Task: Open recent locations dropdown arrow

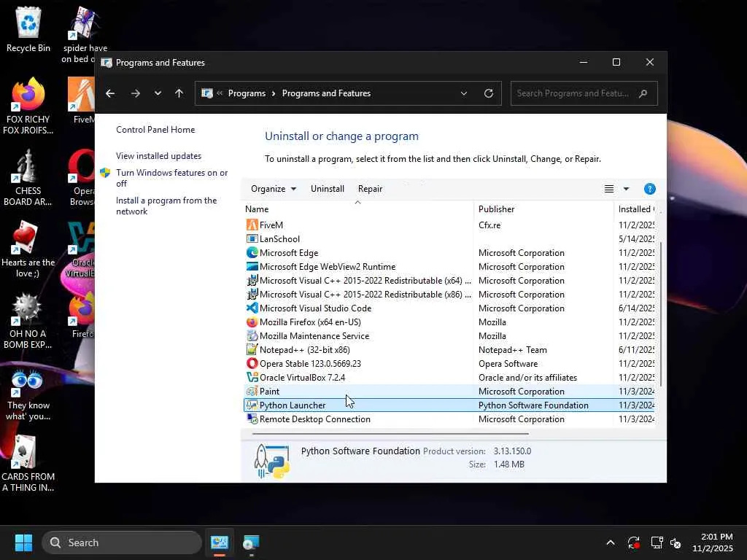Action: 158,93
